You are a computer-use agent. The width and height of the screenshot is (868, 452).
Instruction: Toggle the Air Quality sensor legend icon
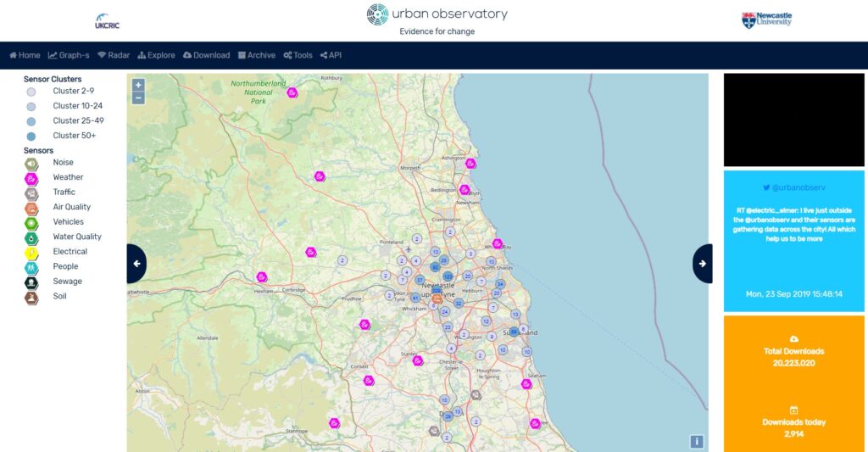coord(31,209)
